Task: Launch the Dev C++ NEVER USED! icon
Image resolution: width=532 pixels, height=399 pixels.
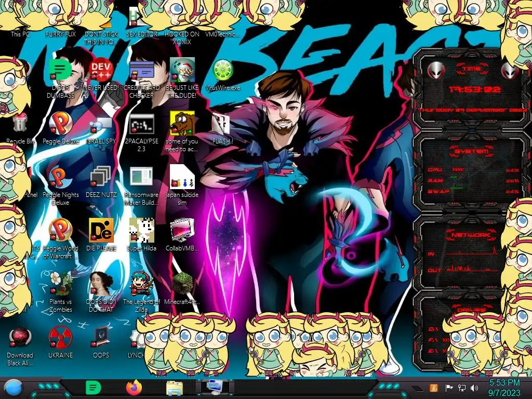Action: (x=101, y=71)
